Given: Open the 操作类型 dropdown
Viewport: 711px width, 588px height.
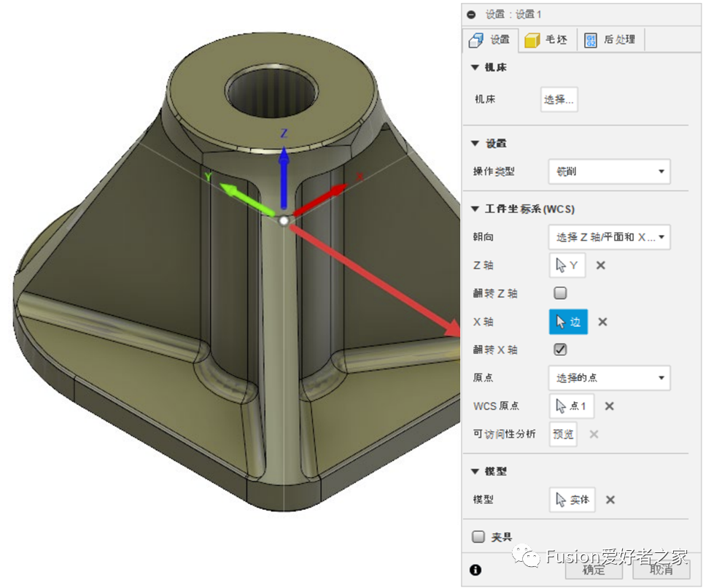Looking at the screenshot, I should pos(609,172).
